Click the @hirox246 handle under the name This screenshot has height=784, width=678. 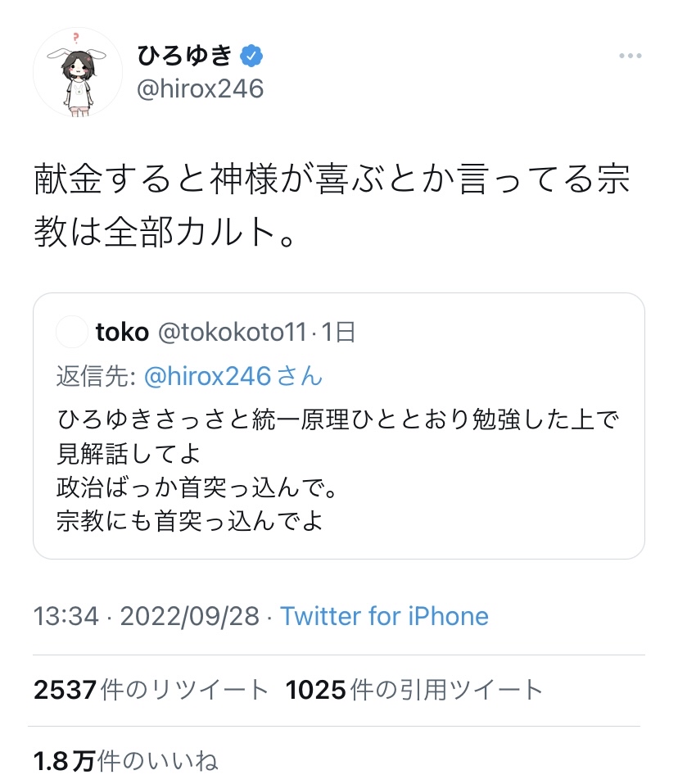(x=200, y=88)
